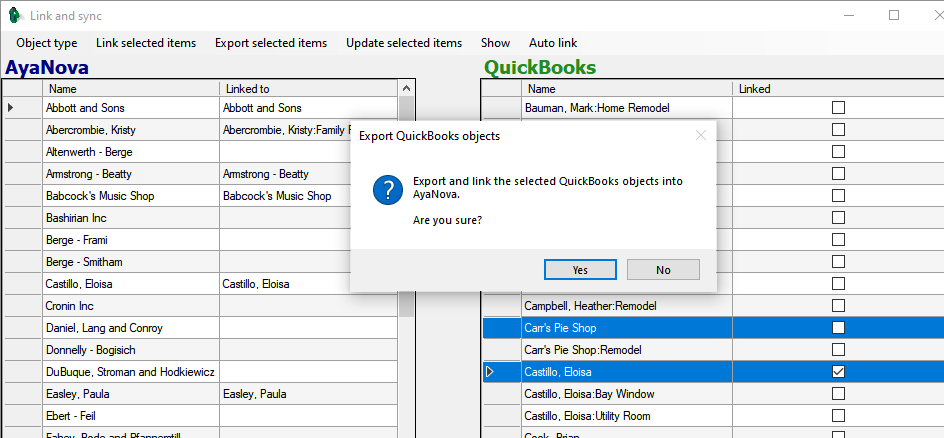
Task: Click the green app icon in the title bar
Action: click(15, 16)
